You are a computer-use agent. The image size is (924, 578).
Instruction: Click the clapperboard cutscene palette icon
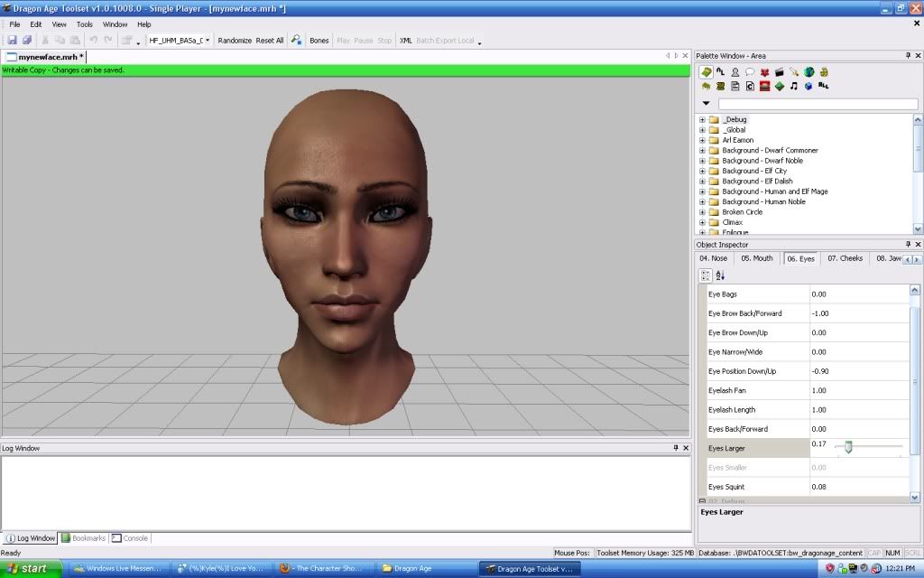point(779,72)
